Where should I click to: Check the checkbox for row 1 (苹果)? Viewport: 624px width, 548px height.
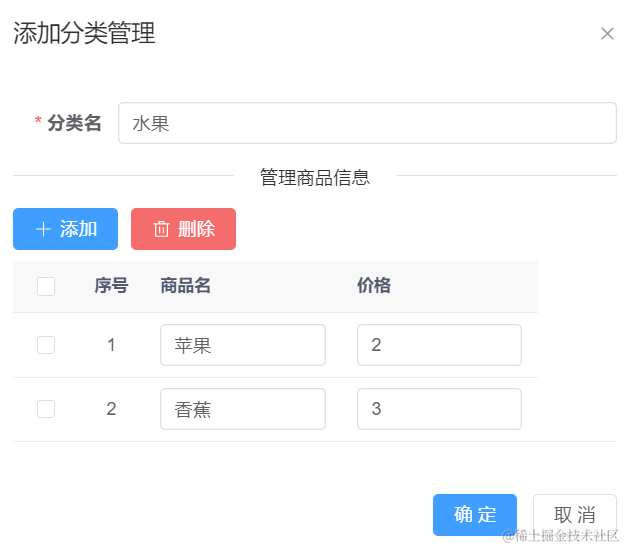pos(46,345)
